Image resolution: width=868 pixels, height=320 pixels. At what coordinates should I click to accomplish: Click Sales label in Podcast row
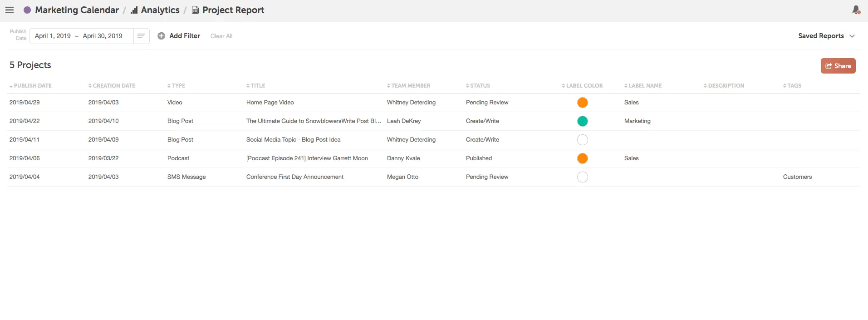[x=631, y=158]
